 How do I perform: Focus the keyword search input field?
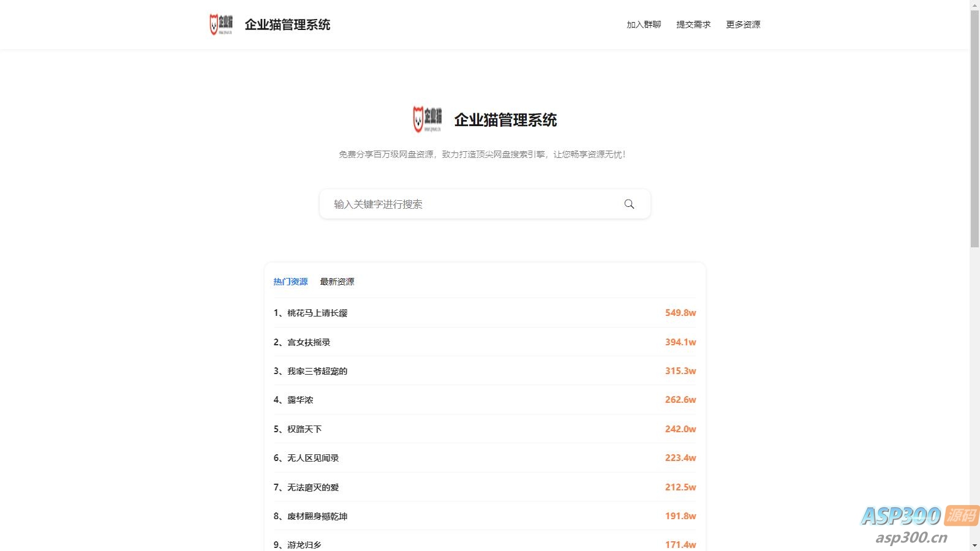[x=472, y=204]
